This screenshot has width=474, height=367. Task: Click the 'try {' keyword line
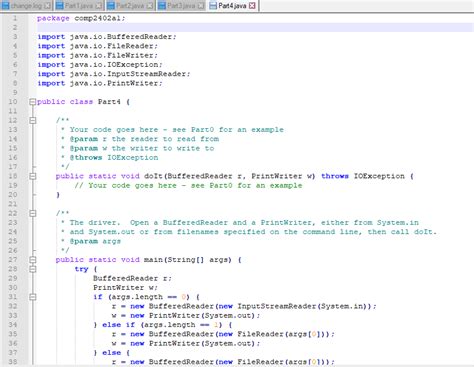coord(86,269)
